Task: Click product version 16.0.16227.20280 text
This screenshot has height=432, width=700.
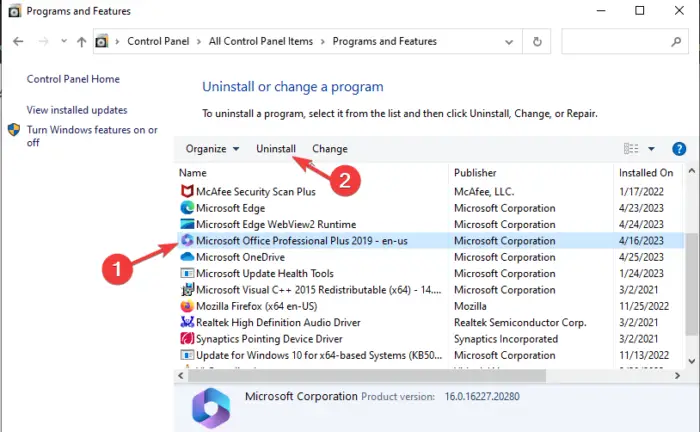Action: coord(482,396)
